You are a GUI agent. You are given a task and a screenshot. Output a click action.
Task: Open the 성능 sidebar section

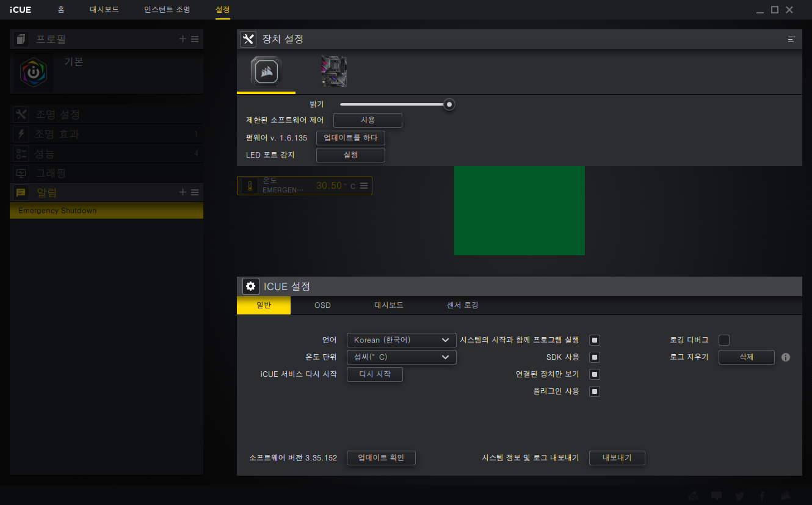pos(107,153)
